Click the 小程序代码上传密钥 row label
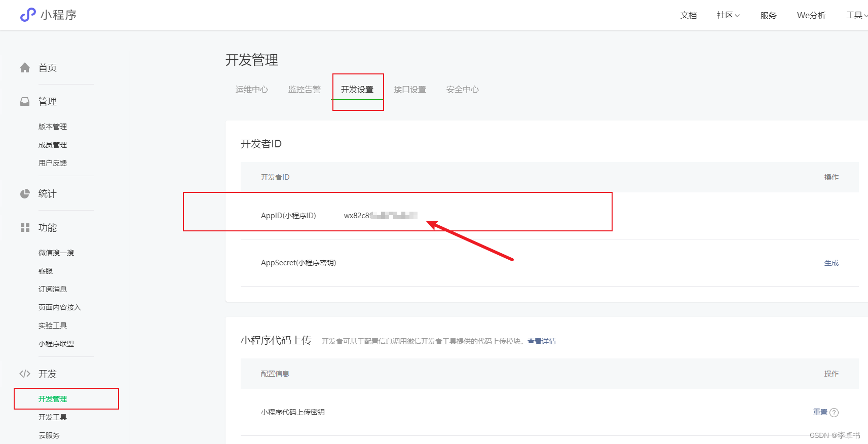Viewport: 868px width, 444px height. click(x=293, y=412)
